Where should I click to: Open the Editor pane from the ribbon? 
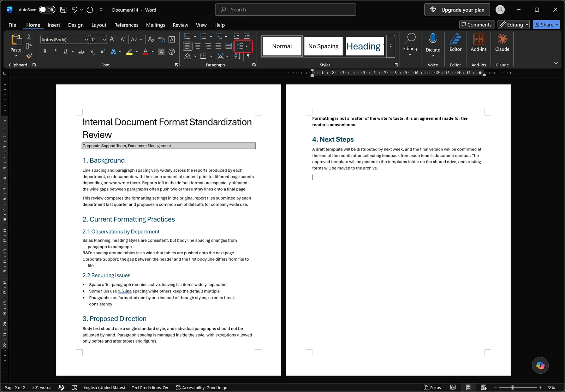pos(456,42)
